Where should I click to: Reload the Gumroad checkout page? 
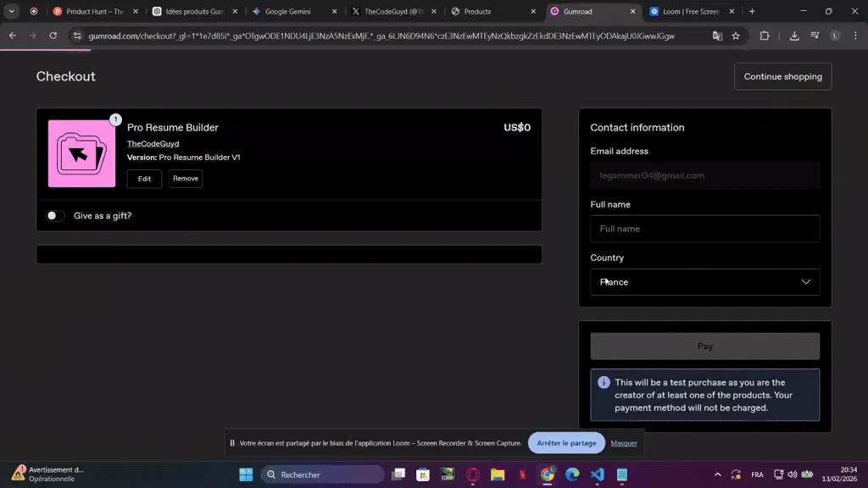coord(53,36)
